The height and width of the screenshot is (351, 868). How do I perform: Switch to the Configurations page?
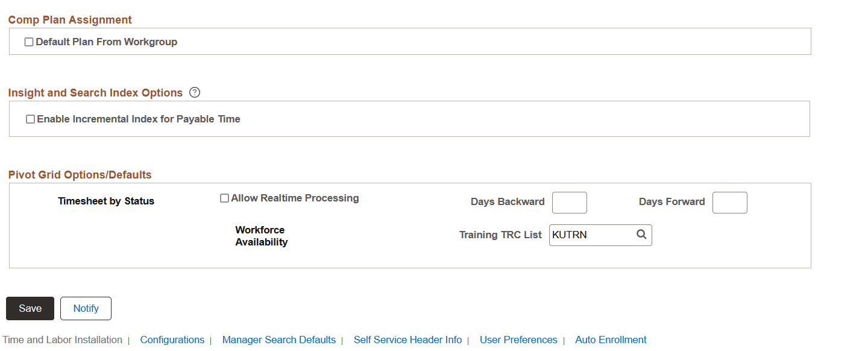pyautogui.click(x=172, y=340)
